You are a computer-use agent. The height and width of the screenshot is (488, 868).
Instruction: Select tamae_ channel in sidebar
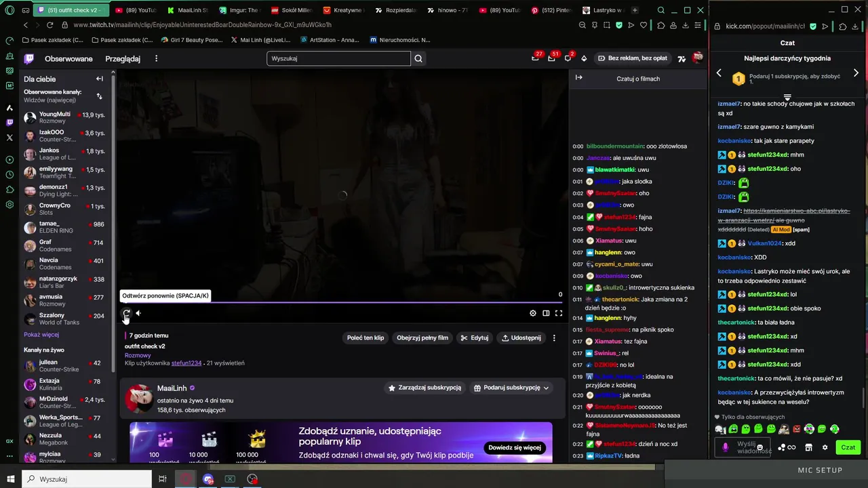64,227
